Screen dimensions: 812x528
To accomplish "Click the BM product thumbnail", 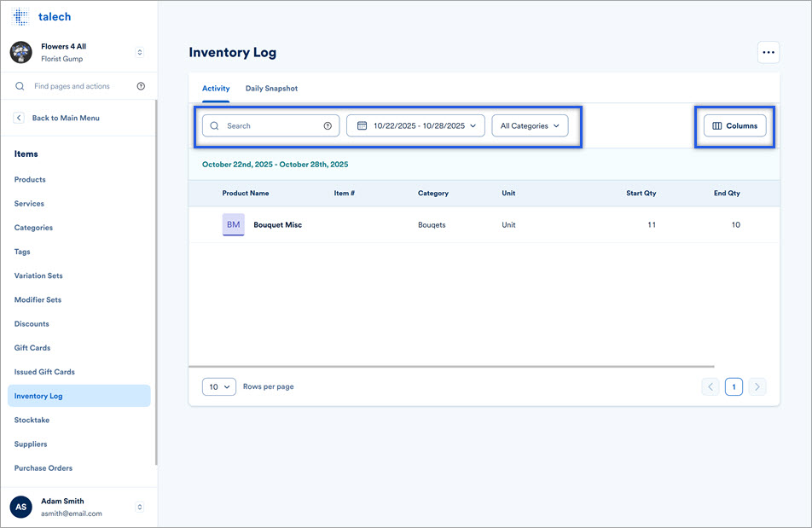I will click(x=234, y=224).
